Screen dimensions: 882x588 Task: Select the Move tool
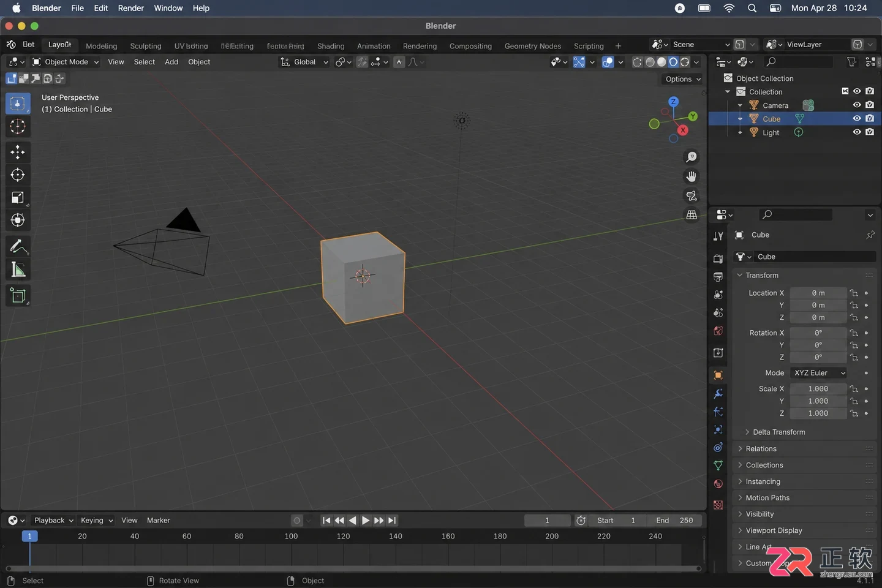18,152
